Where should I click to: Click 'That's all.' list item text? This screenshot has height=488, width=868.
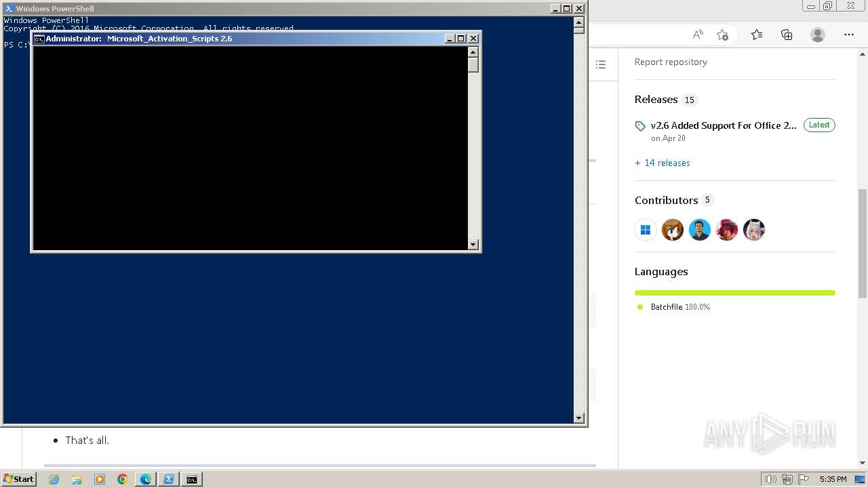87,441
